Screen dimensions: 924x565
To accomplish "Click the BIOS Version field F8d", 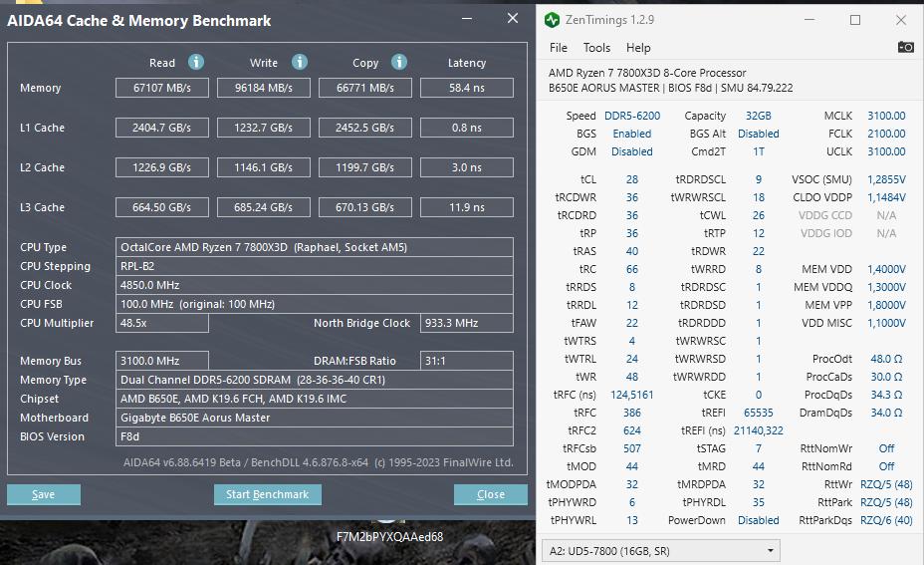I will (314, 436).
